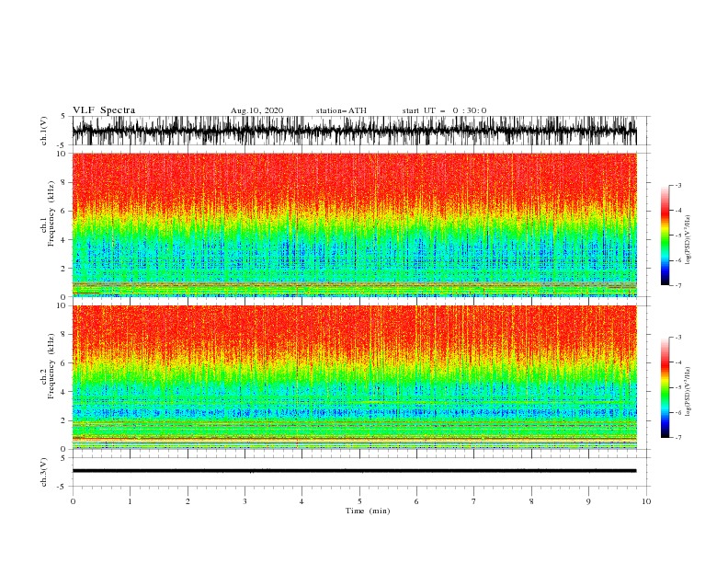Screen dimensions: 728x563
Task: Click the ch.3 flat waveform trace
Action: (355, 471)
